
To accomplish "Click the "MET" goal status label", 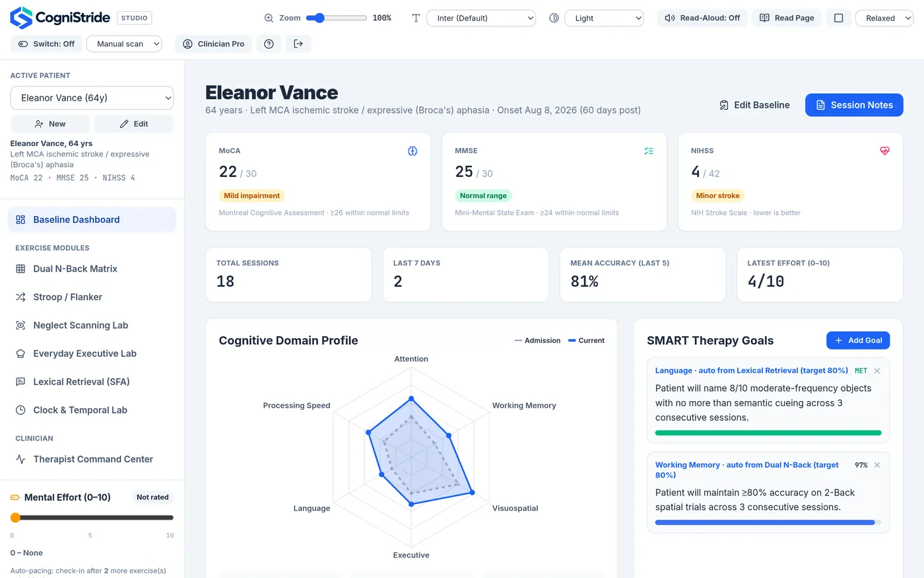I will [x=861, y=371].
